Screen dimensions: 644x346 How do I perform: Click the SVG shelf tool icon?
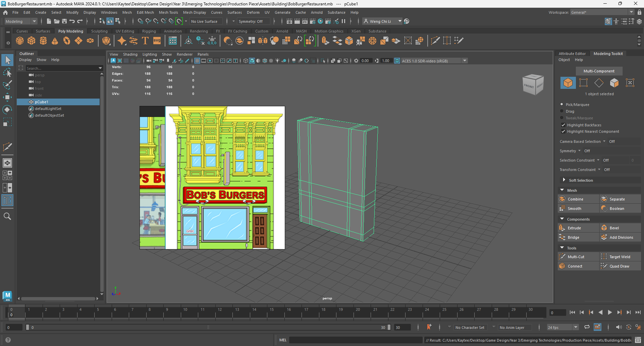[x=157, y=41]
